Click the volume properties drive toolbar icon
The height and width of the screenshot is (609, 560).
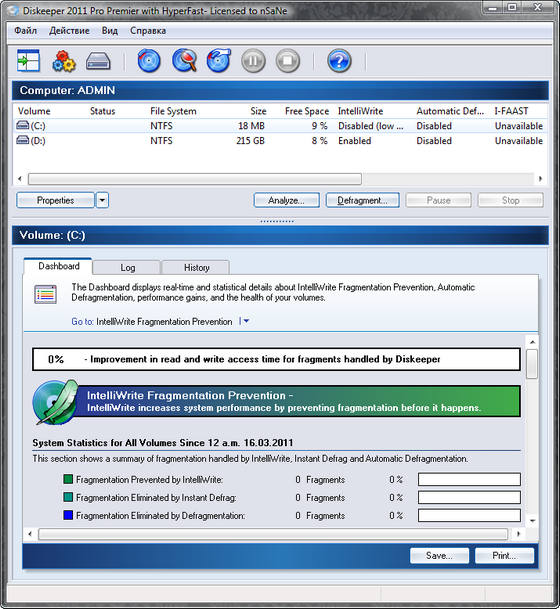[x=98, y=61]
